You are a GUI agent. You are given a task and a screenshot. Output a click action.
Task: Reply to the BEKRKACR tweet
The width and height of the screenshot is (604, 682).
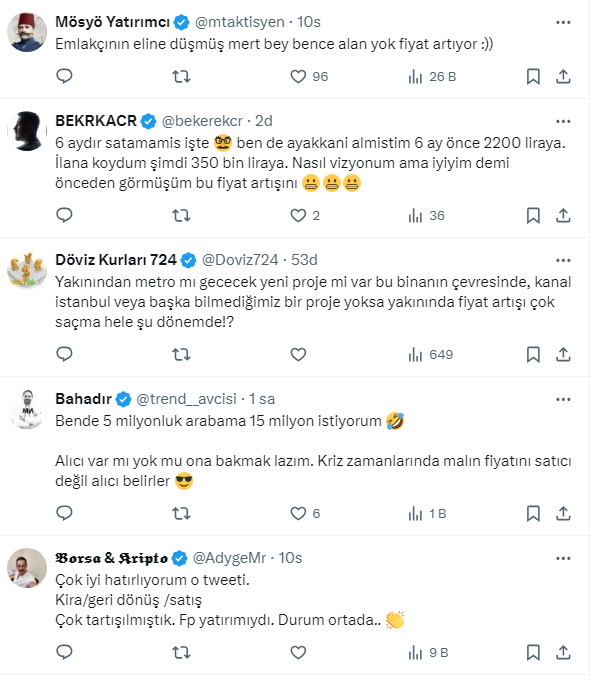pos(64,214)
